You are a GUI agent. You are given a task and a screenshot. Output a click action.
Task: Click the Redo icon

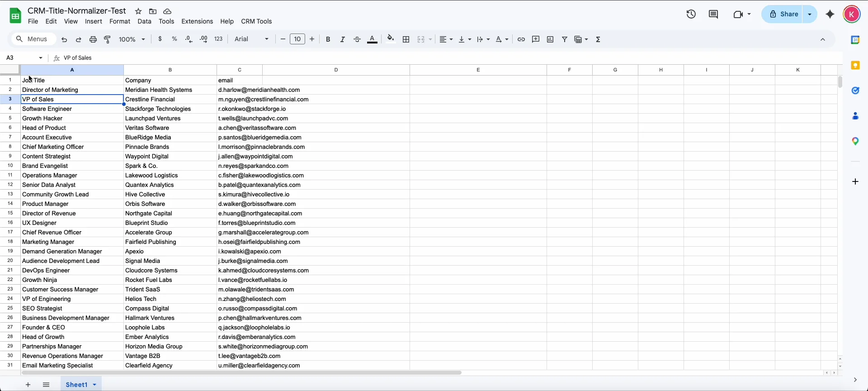79,40
